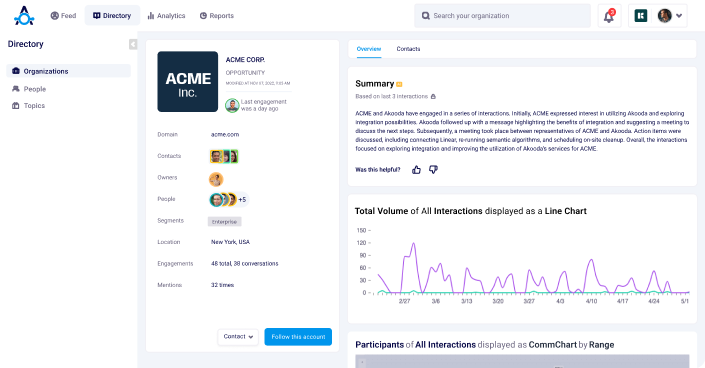The image size is (705, 368).
Task: Show the +5 more people
Action: point(242,199)
